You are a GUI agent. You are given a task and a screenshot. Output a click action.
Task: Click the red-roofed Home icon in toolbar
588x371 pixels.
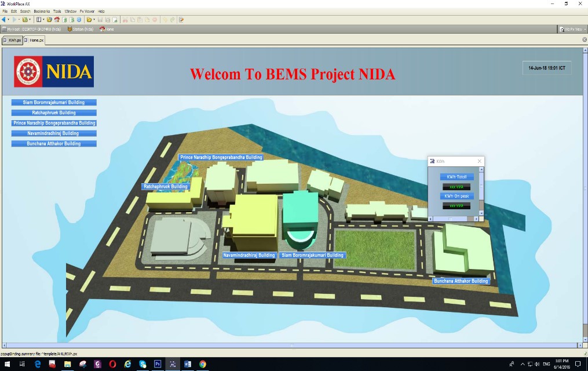[x=57, y=20]
